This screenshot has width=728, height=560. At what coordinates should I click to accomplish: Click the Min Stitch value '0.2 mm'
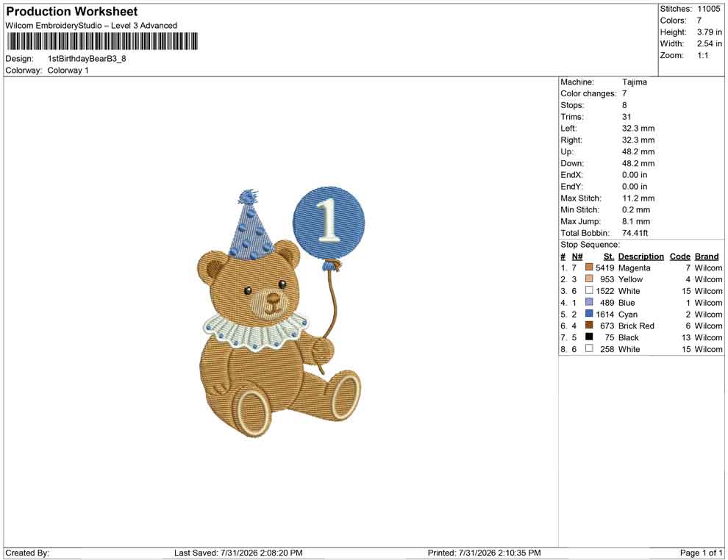pyautogui.click(x=636, y=209)
